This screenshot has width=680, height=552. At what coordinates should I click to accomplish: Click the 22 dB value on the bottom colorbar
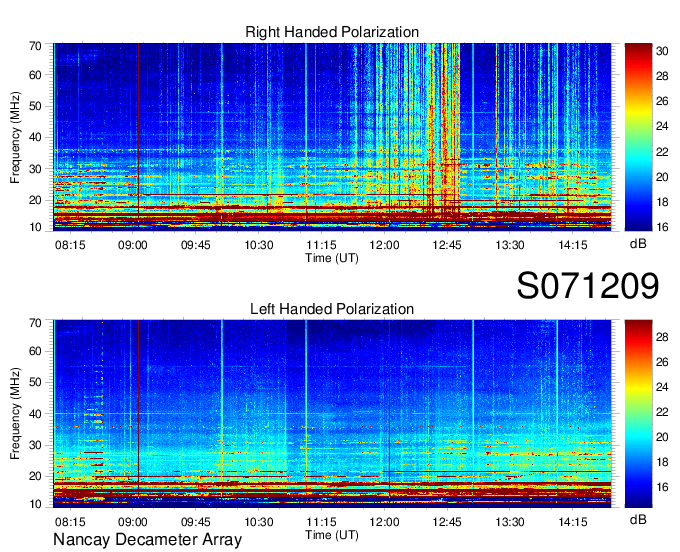tap(662, 412)
